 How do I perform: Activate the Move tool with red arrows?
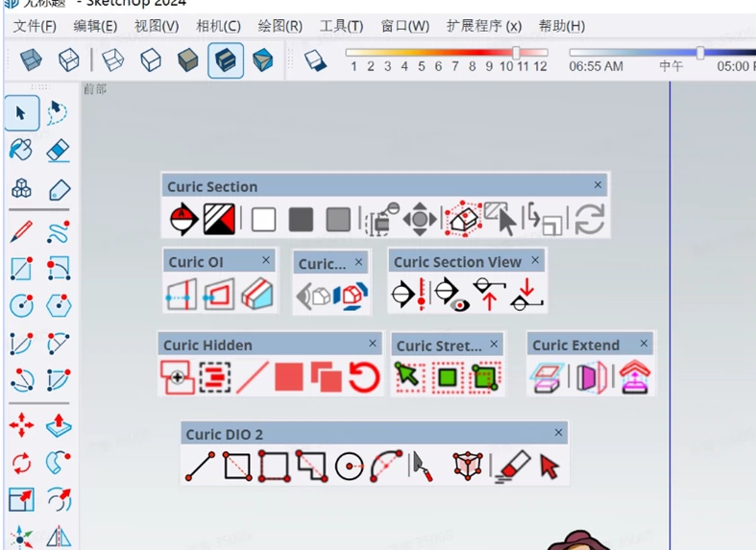[x=21, y=426]
